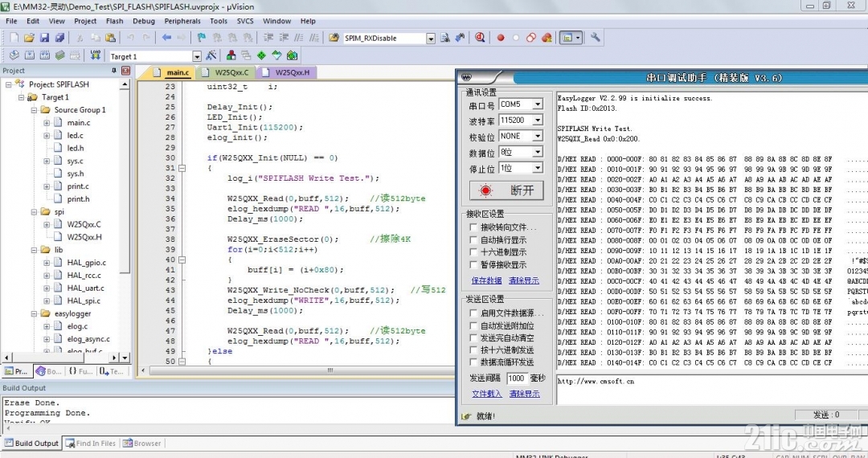This screenshot has width=868, height=458.
Task: Open the Peripherals menu
Action: pos(182,21)
